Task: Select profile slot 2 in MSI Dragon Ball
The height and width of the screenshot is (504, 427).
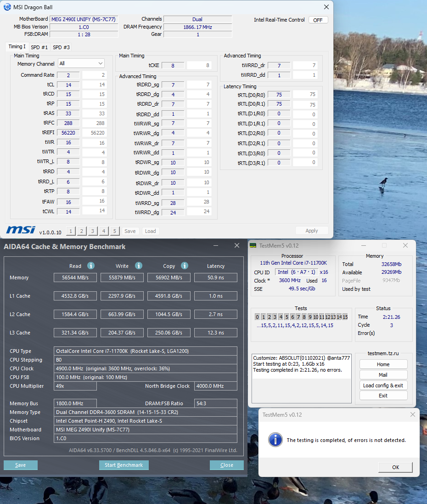Action: coord(82,231)
